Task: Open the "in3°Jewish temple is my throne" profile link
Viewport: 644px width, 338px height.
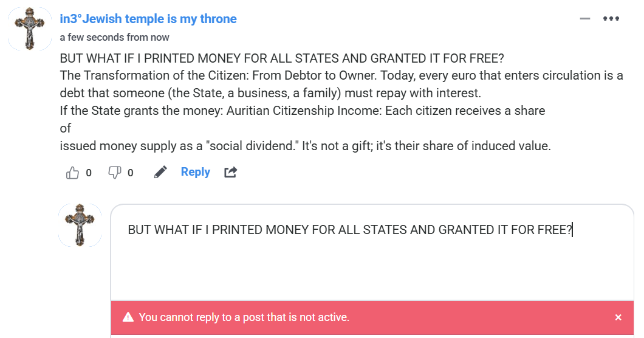Action: [x=148, y=19]
